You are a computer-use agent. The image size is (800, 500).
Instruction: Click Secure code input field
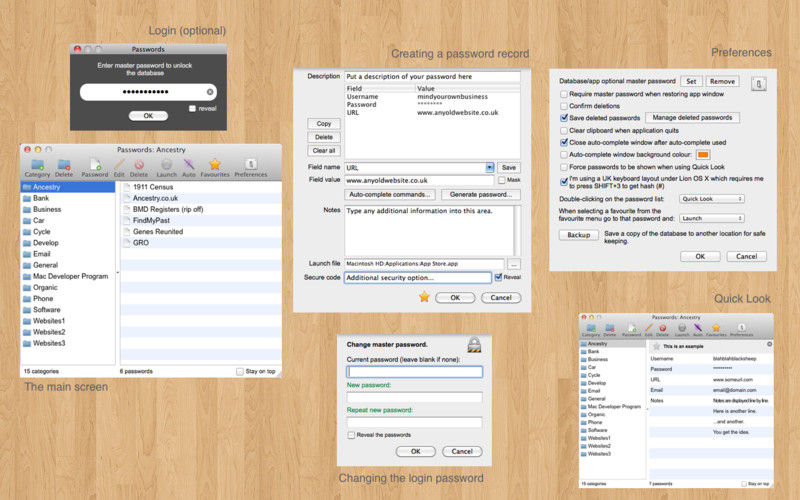(417, 278)
